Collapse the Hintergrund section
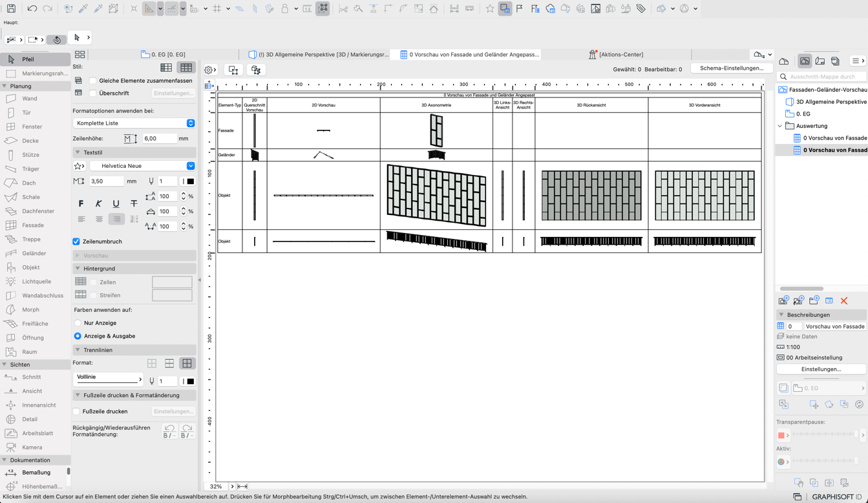The width and height of the screenshot is (868, 503). click(x=78, y=269)
